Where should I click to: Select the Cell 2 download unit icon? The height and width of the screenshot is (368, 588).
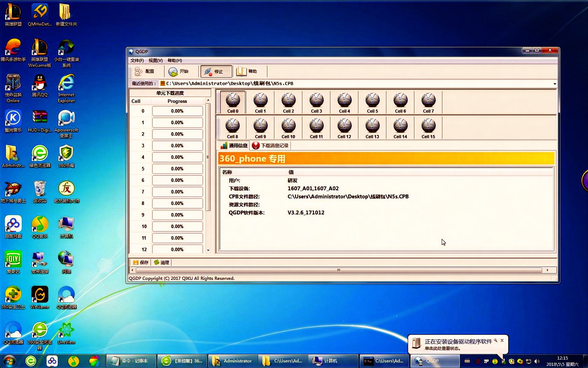pos(288,102)
